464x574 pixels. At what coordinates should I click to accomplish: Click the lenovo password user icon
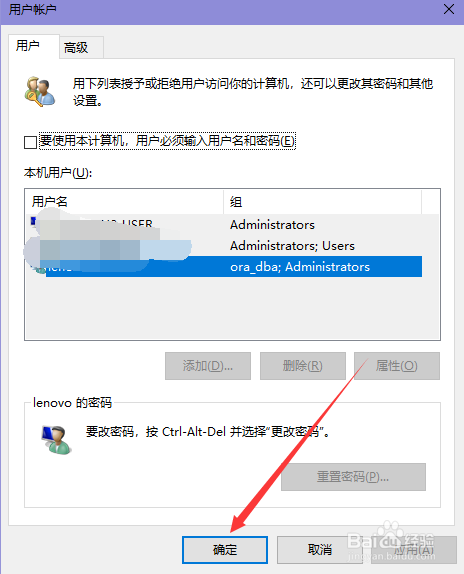56,440
